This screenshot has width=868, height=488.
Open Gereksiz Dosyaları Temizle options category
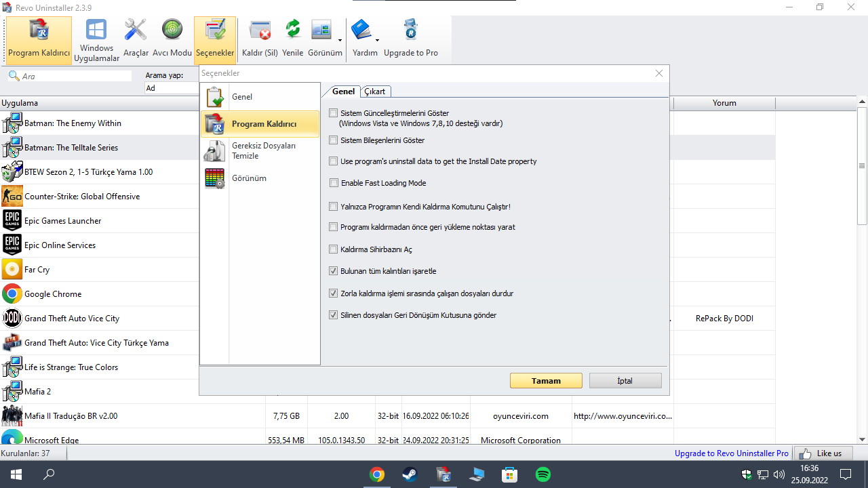[260, 150]
